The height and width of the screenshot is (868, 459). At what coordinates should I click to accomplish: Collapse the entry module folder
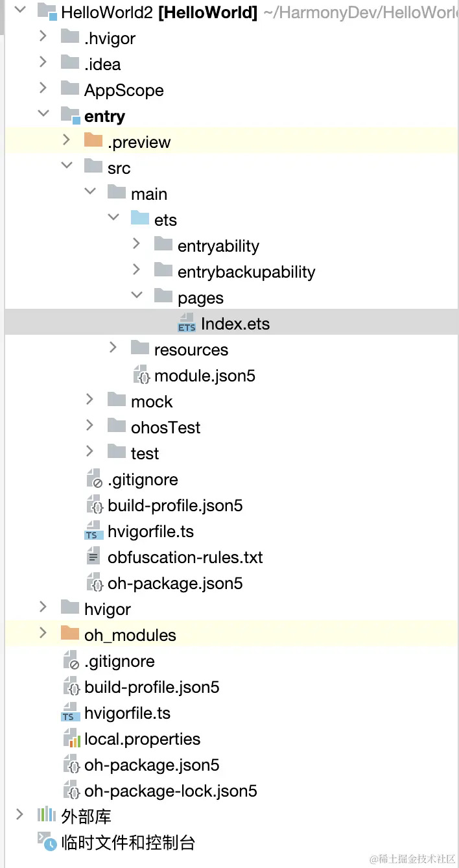click(43, 116)
